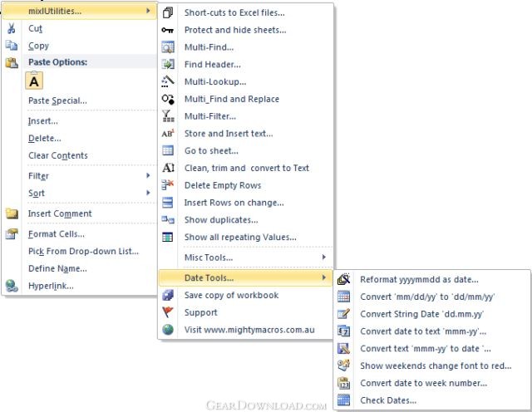Click the Multi-Find binoculars icon
Image resolution: width=532 pixels, height=412 pixels.
(x=168, y=47)
